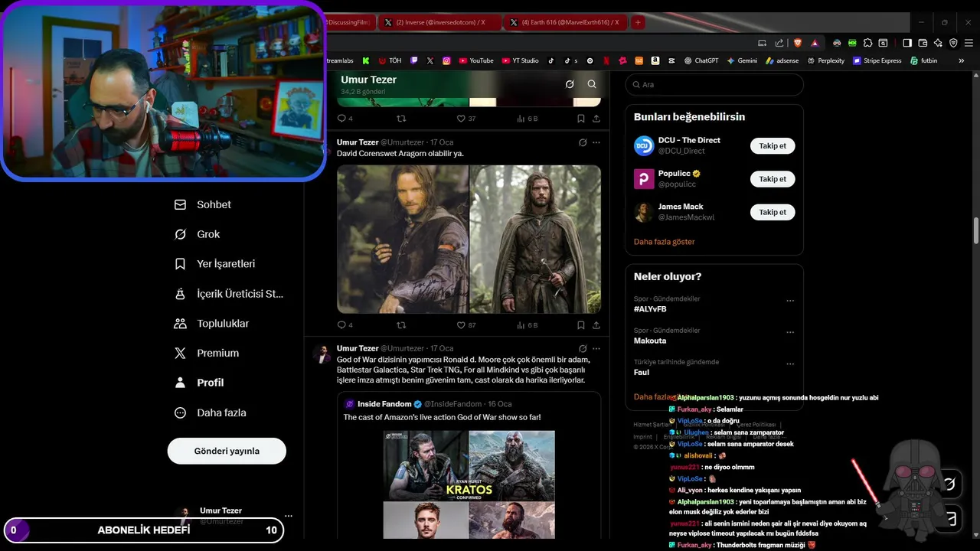Open Grok from the sidebar
980x551 pixels.
coord(198,234)
